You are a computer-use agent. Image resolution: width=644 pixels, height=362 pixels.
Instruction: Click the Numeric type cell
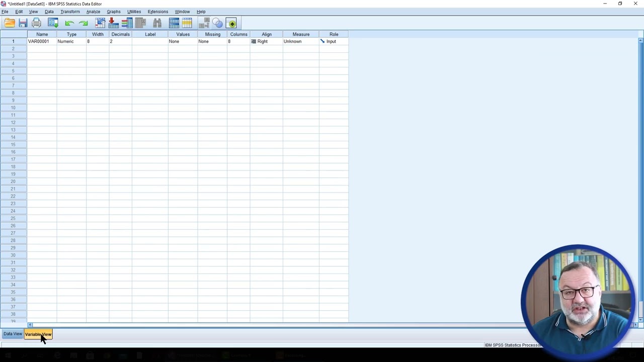click(71, 41)
